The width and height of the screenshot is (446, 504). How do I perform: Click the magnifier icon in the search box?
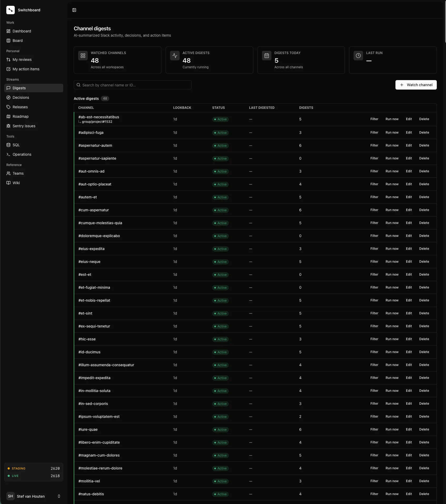pyautogui.click(x=78, y=85)
